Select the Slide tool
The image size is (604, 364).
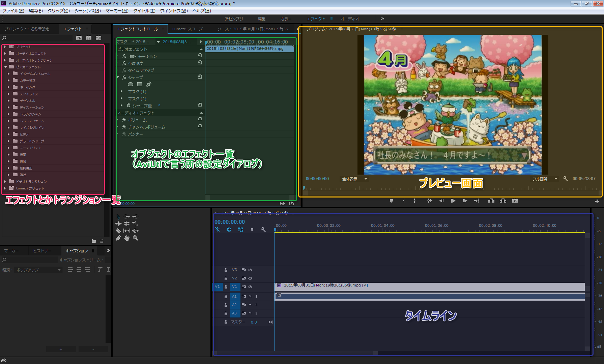pos(135,231)
